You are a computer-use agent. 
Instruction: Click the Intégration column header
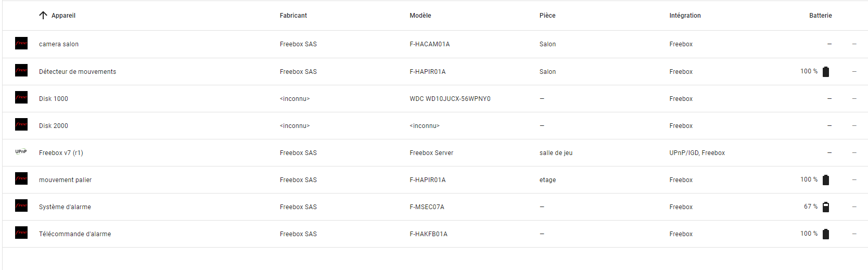click(685, 16)
